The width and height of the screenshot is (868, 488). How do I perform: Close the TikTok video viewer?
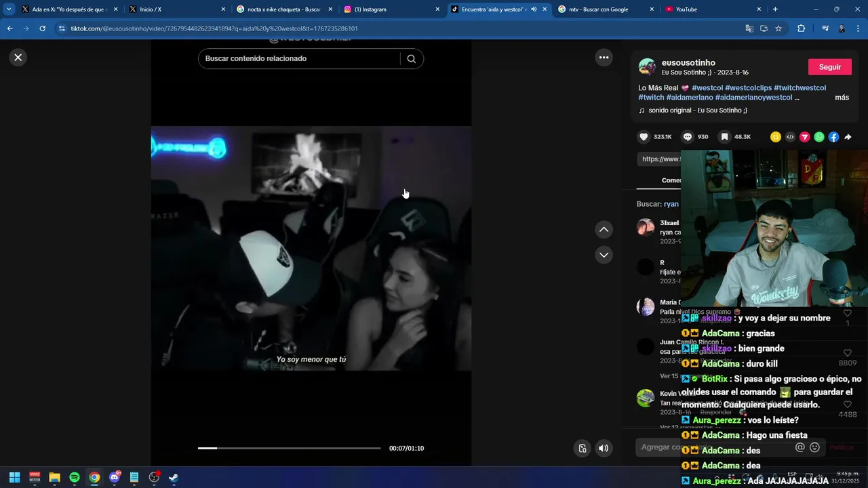tap(18, 58)
